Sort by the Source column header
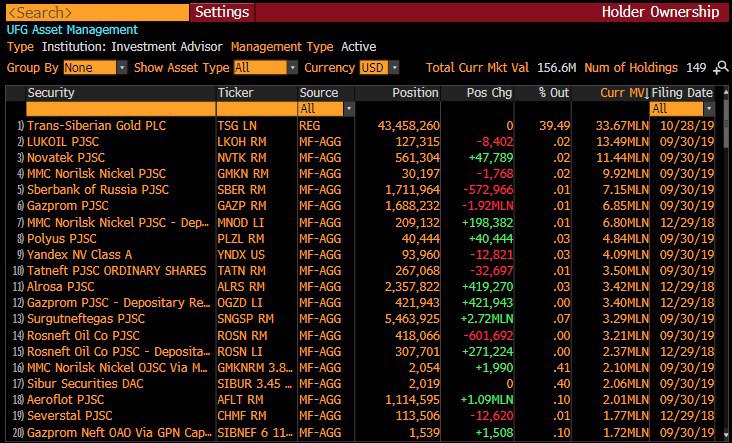732x443 pixels. click(319, 93)
